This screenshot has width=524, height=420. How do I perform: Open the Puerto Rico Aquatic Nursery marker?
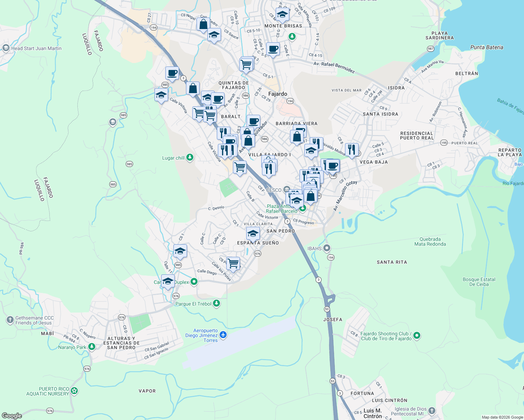pyautogui.click(x=74, y=391)
